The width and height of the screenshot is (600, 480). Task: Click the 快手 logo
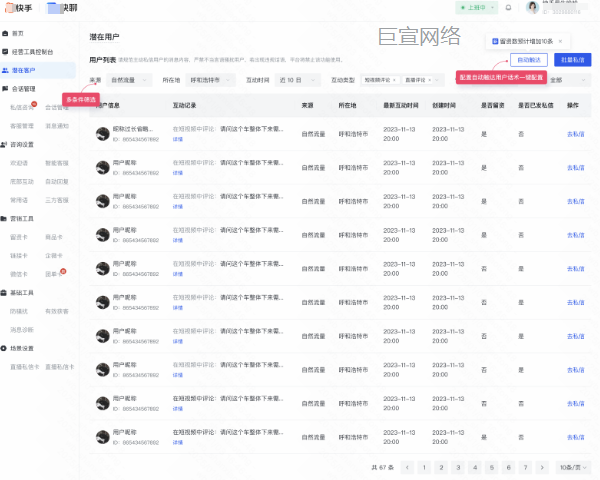point(18,8)
